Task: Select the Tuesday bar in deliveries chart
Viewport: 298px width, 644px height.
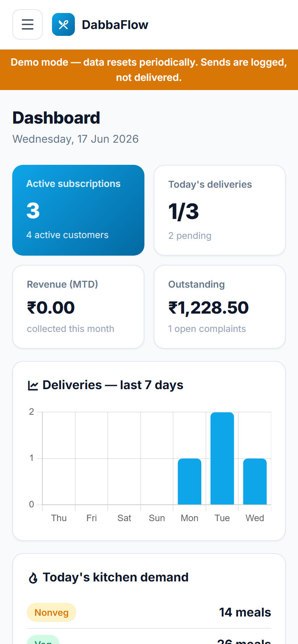Action: point(222,458)
